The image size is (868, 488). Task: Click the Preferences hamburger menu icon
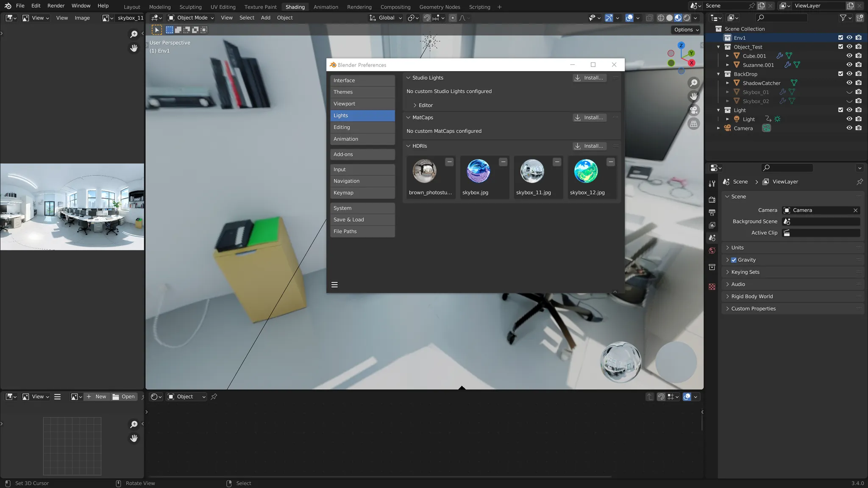[x=334, y=285]
